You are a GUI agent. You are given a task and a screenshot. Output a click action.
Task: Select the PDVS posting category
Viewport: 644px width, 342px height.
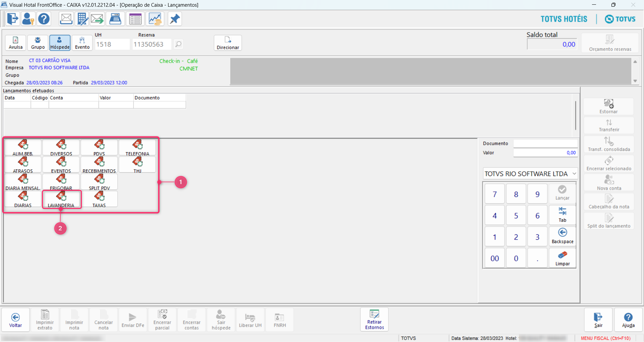coord(99,148)
